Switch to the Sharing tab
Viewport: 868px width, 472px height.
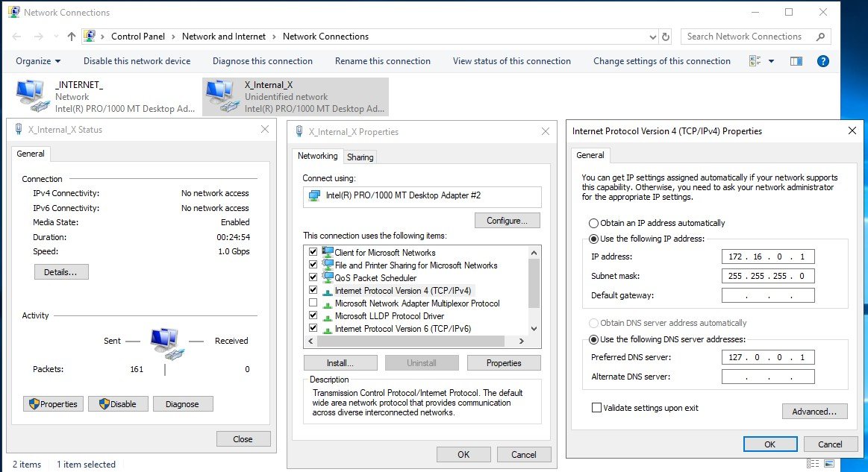click(x=360, y=157)
